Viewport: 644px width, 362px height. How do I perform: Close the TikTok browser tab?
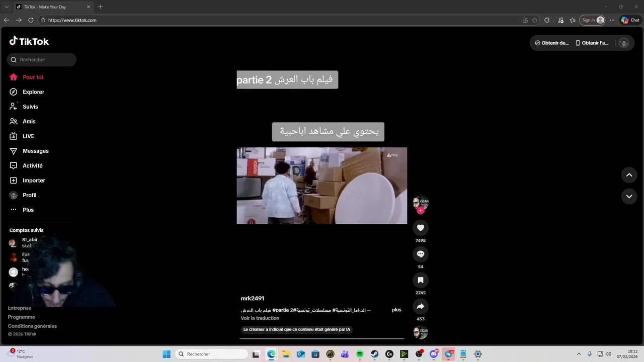click(x=89, y=7)
